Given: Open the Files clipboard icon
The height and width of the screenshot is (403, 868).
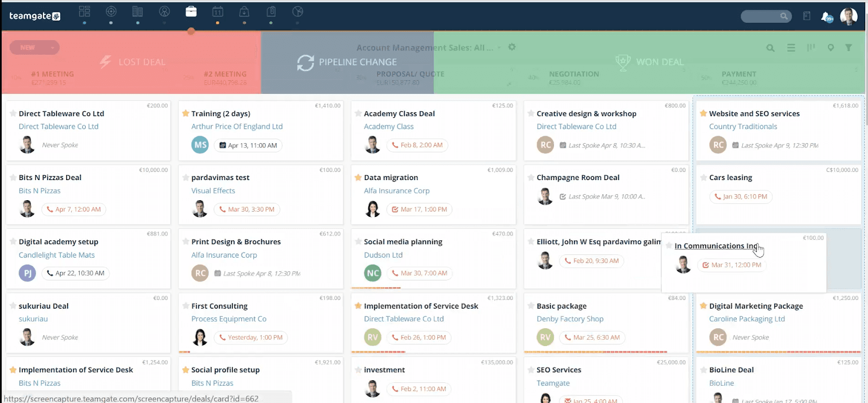Looking at the screenshot, I should pyautogui.click(x=271, y=11).
